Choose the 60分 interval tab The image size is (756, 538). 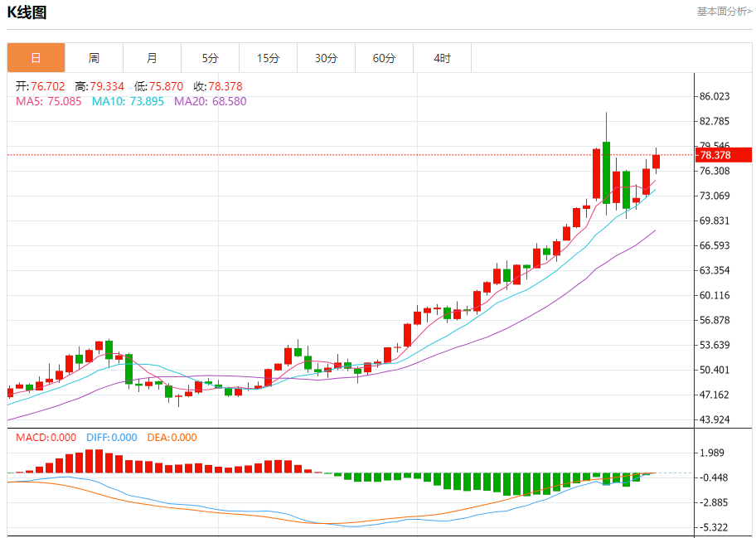tap(384, 58)
